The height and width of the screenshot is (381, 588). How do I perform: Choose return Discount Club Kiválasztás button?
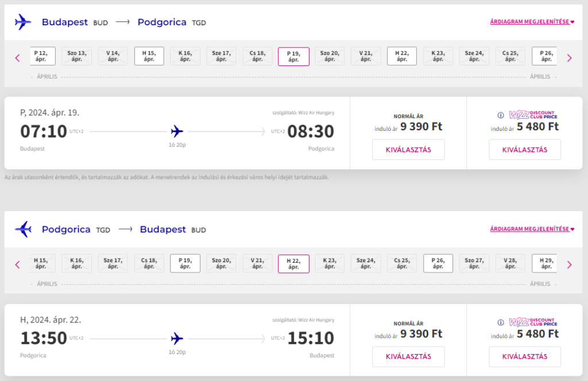[525, 357]
